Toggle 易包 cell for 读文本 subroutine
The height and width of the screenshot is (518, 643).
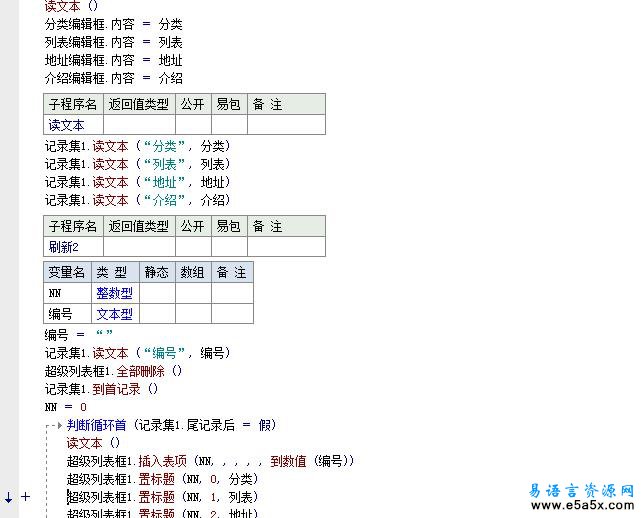229,125
